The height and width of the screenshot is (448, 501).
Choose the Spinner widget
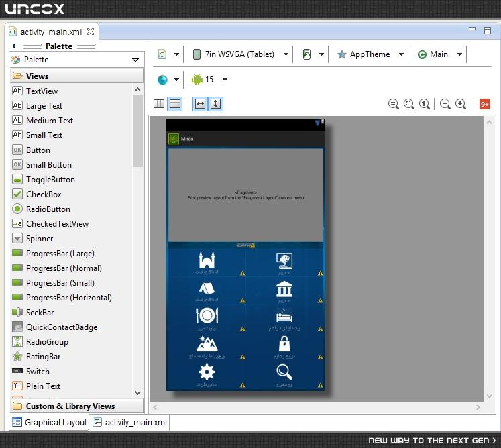click(x=33, y=238)
